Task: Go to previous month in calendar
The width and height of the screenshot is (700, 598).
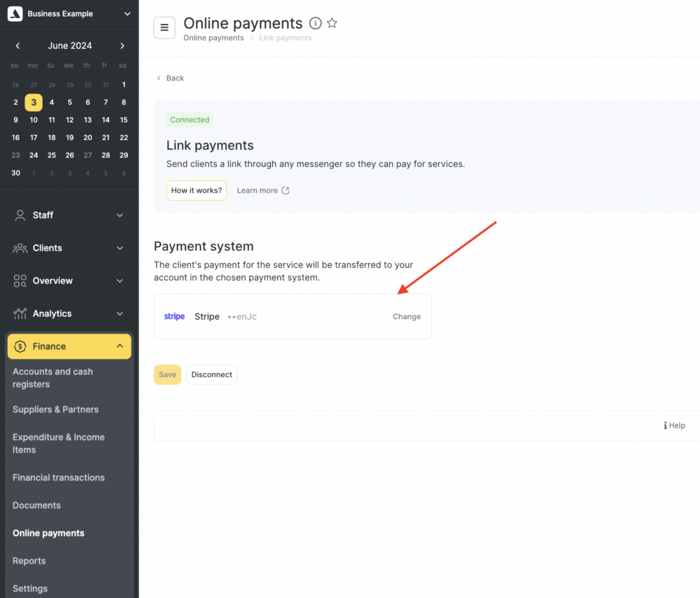Action: click(17, 46)
